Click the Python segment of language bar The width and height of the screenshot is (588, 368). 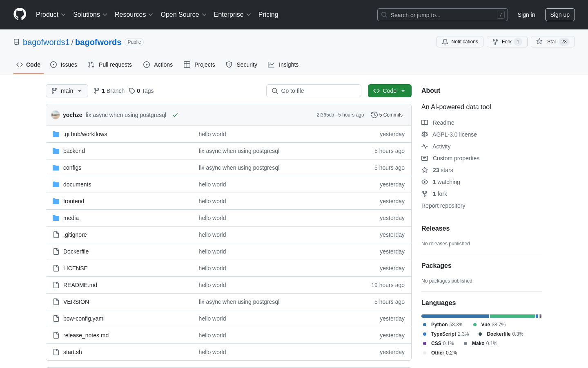455,316
